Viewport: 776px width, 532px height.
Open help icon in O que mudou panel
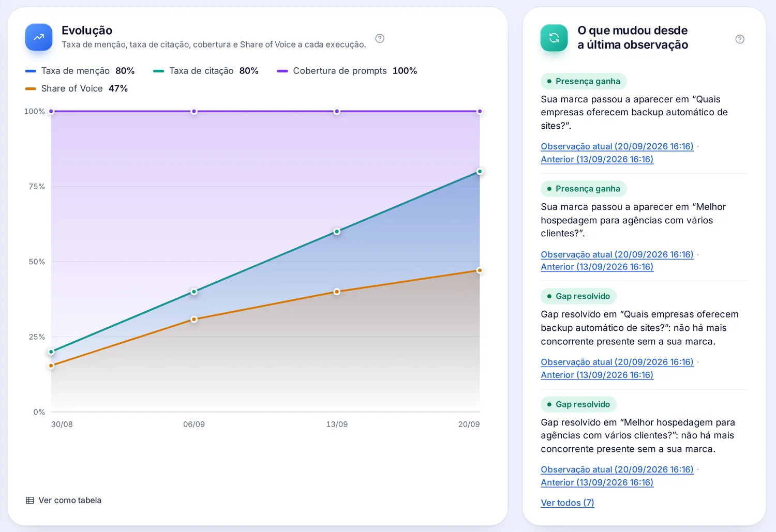[x=740, y=39]
